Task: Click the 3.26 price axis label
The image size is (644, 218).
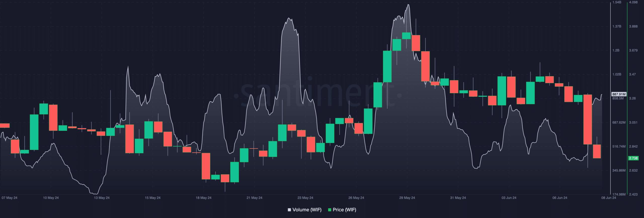Action: pos(632,98)
